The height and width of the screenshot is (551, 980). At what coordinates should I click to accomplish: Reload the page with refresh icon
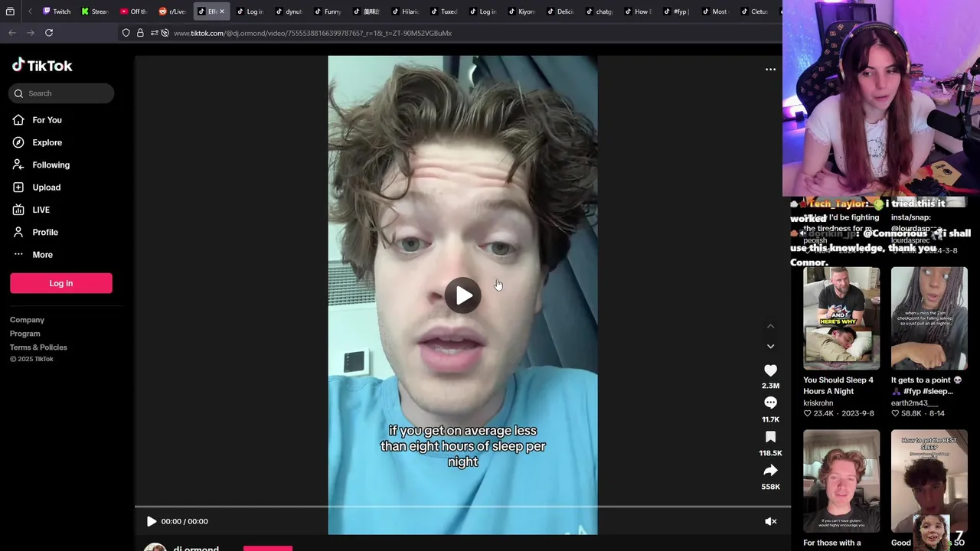(49, 33)
